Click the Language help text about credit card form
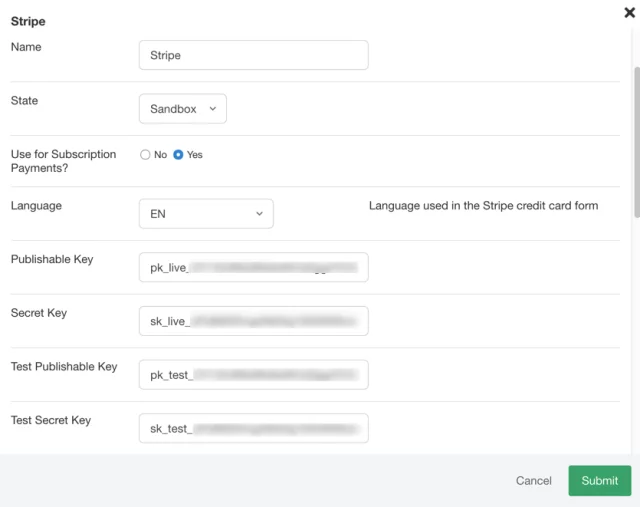The height and width of the screenshot is (507, 640). 483,206
